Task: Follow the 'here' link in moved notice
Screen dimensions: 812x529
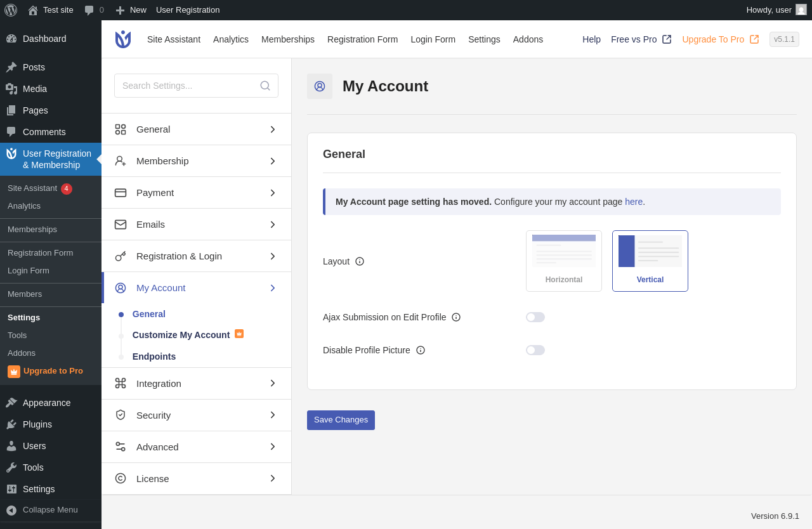Action: pos(634,202)
